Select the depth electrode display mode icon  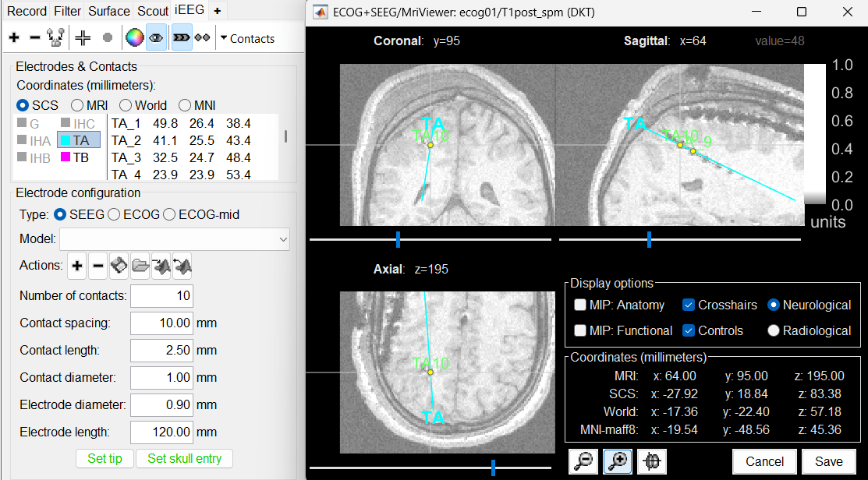pos(182,37)
